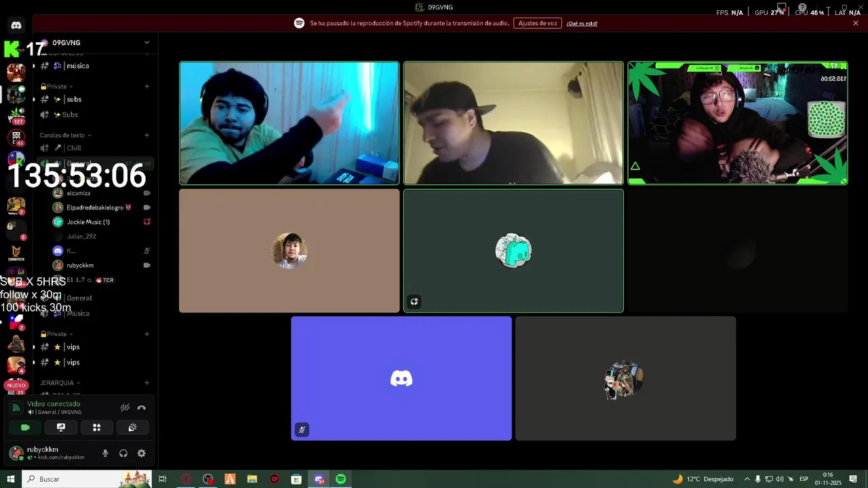Add channel to JERARQUIA category

146,383
